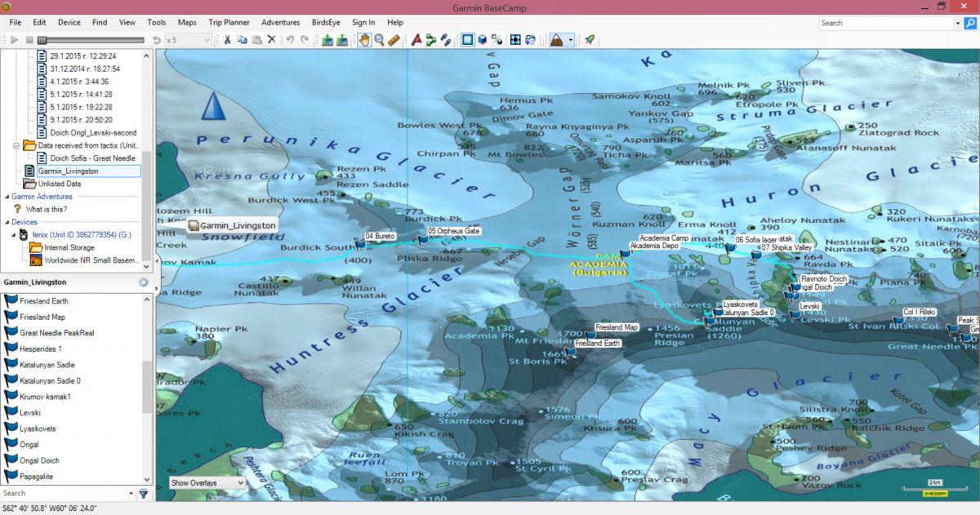980x515 pixels.
Task: Click the Delete X toolbar icon
Action: tap(271, 39)
